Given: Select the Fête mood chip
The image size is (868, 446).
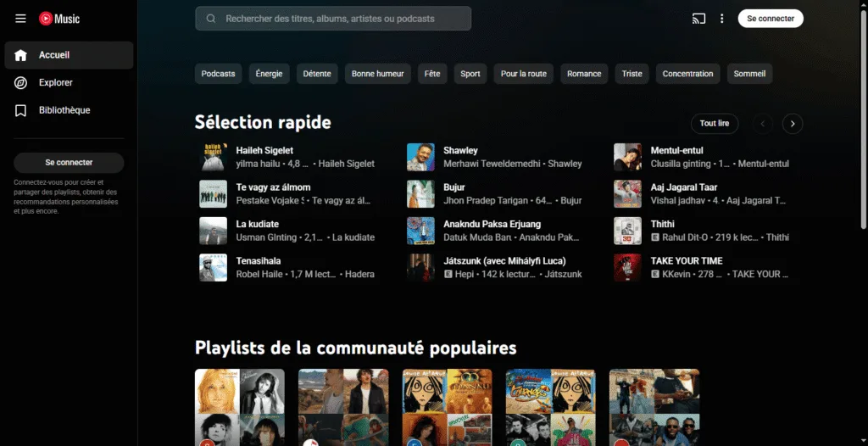Looking at the screenshot, I should 432,74.
